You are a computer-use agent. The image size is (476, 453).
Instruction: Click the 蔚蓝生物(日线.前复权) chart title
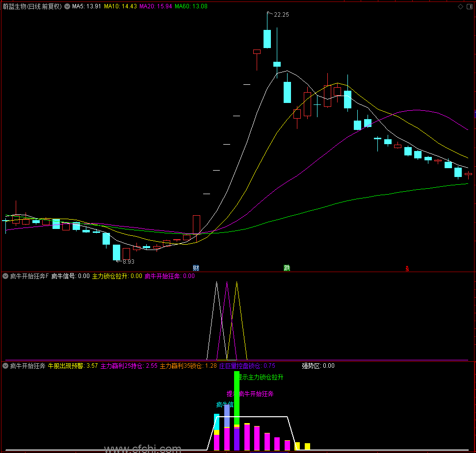click(32, 6)
